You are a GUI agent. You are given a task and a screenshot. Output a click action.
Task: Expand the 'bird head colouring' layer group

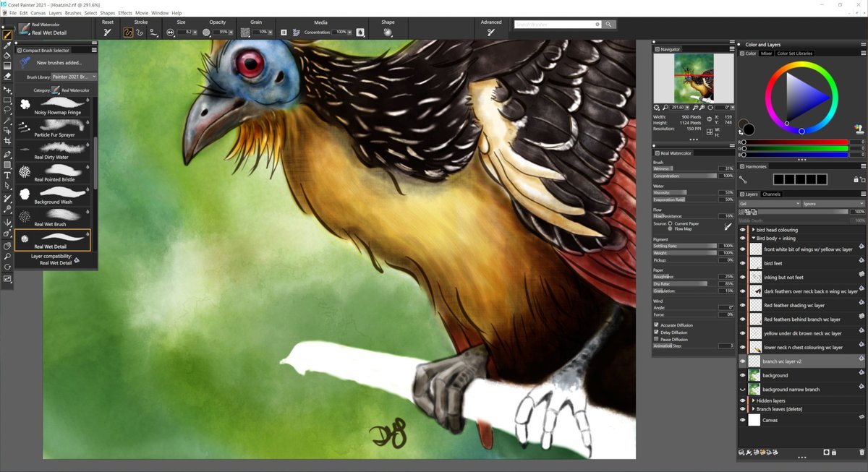point(753,230)
